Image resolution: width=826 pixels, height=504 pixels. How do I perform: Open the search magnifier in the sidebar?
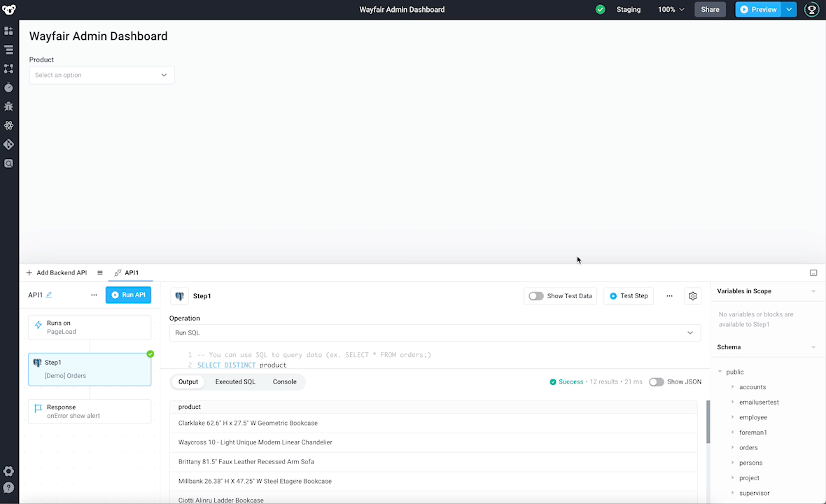coord(9,163)
